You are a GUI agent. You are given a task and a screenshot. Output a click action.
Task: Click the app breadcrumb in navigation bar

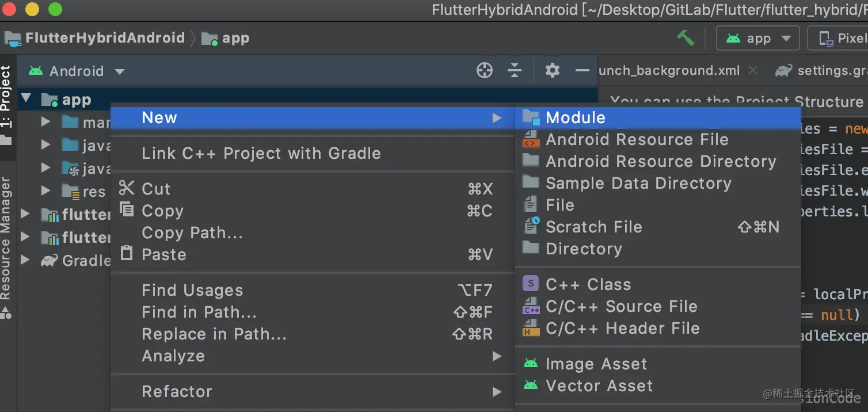pos(226,39)
